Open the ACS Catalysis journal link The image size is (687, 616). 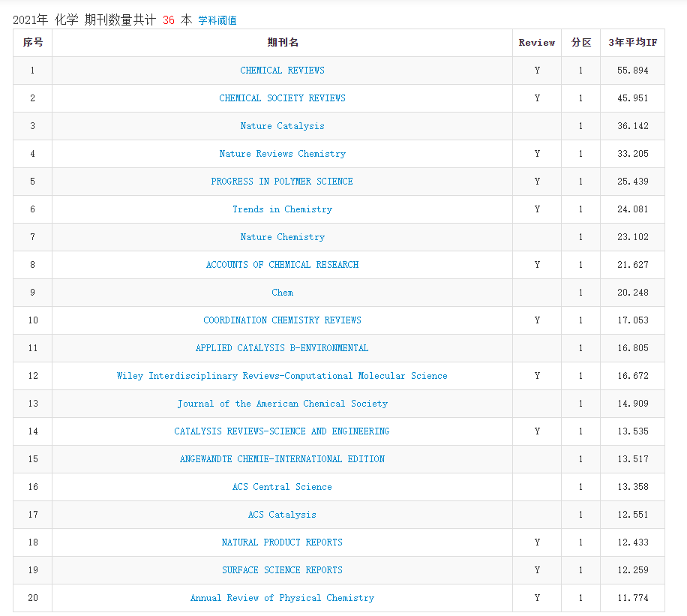point(282,514)
